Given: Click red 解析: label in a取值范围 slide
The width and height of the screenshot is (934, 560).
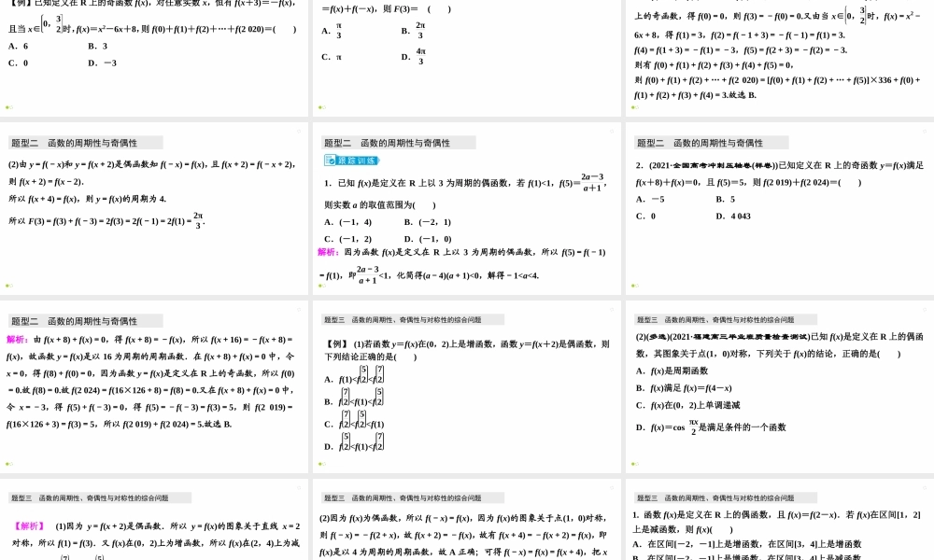Looking at the screenshot, I should (328, 252).
